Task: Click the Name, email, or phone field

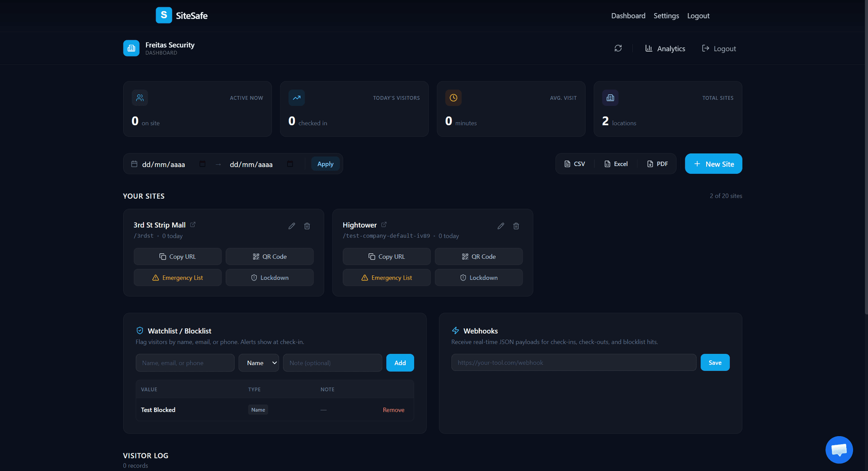Action: point(185,363)
